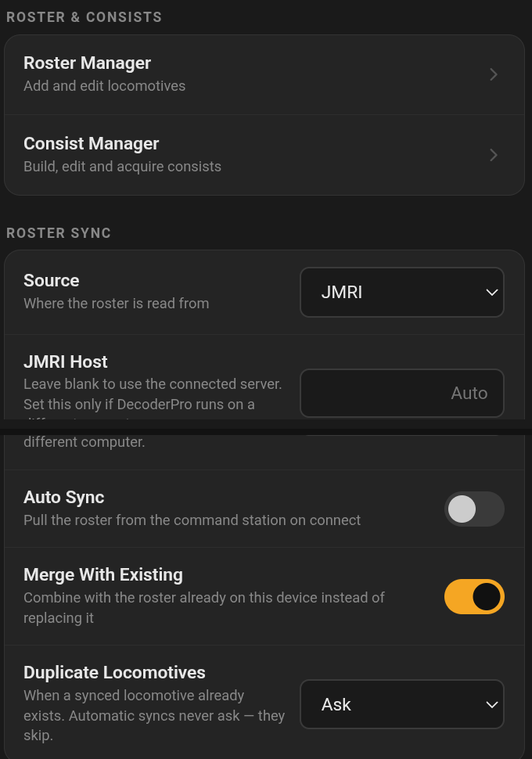Click 'Where the roster is read from' text
The image size is (532, 759).
point(116,304)
